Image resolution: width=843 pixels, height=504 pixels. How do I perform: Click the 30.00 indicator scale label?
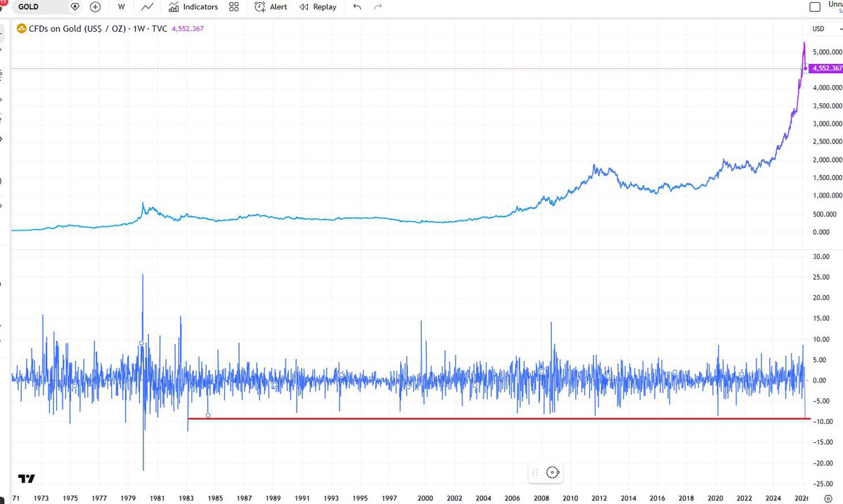(821, 257)
